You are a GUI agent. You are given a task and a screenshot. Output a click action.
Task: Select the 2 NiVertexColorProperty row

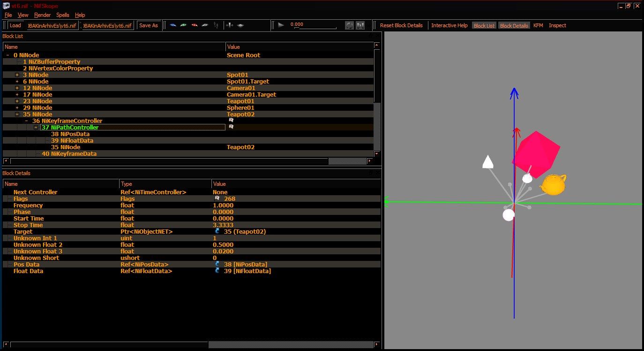[x=187, y=68]
